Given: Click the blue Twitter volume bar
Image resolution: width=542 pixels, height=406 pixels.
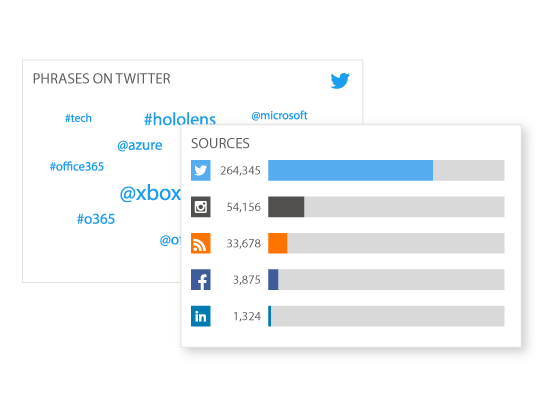Looking at the screenshot, I should [351, 170].
